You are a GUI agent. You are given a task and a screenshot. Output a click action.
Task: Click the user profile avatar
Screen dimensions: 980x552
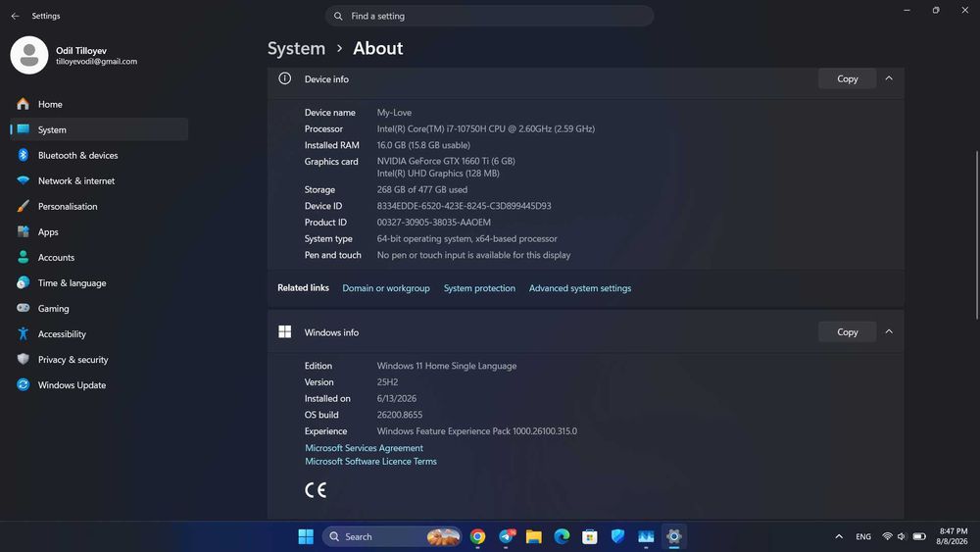(x=28, y=55)
